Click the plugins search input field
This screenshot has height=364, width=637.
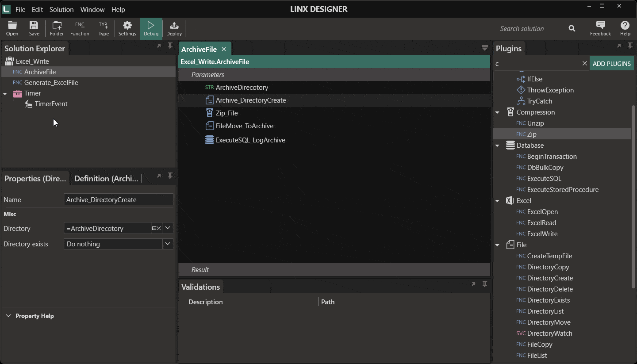(x=537, y=64)
